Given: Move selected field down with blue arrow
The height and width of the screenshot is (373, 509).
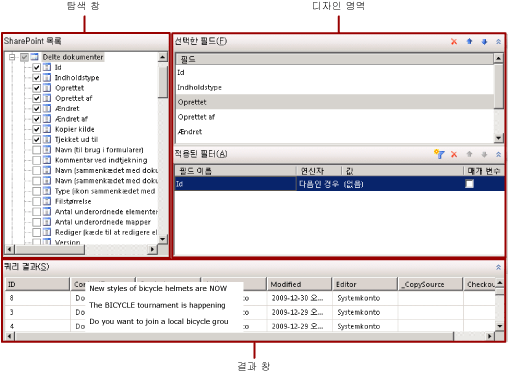Looking at the screenshot, I should (x=484, y=42).
